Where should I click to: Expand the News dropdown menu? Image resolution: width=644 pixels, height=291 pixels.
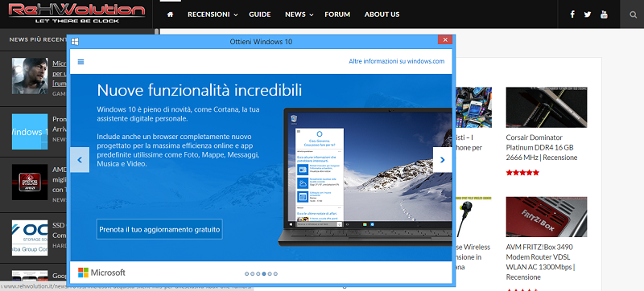tap(299, 14)
